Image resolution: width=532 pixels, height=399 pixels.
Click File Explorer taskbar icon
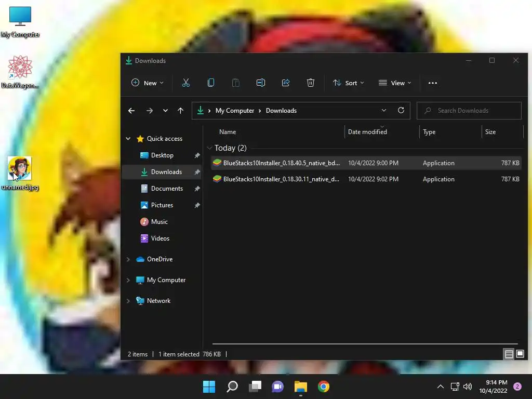301,387
